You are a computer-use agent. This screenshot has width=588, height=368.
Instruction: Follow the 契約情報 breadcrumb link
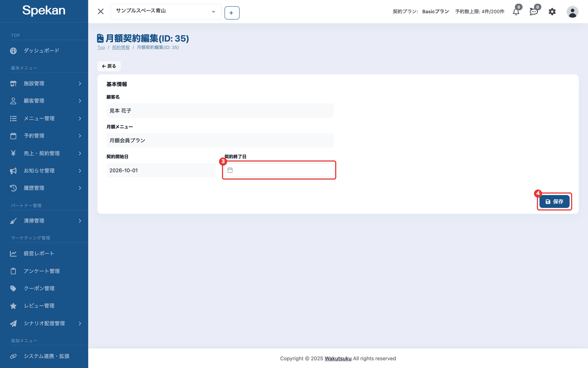(x=121, y=47)
